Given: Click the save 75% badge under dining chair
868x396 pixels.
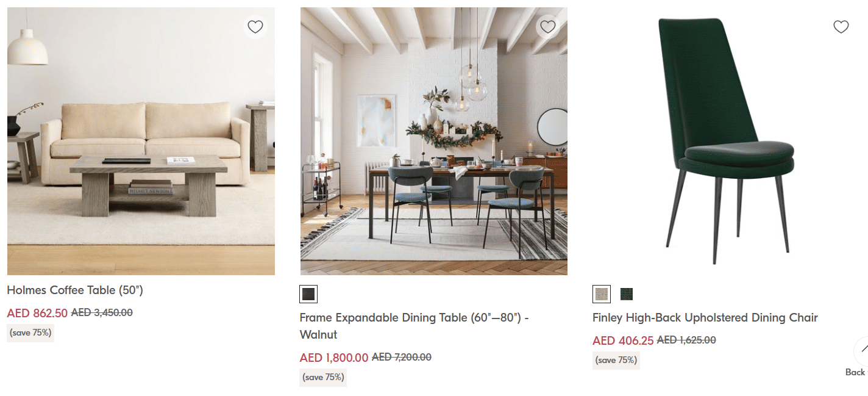Looking at the screenshot, I should click(x=616, y=360).
